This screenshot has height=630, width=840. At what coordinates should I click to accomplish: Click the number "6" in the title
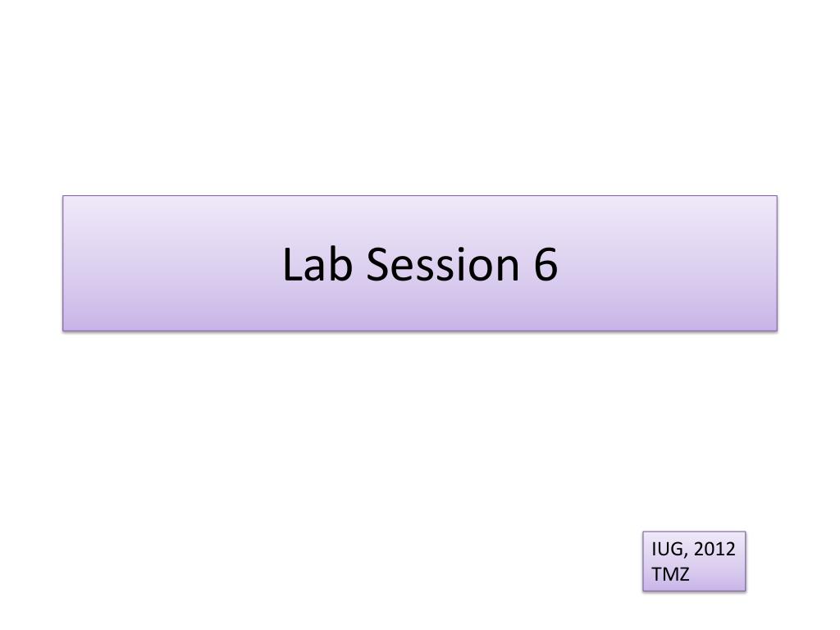[x=546, y=263]
